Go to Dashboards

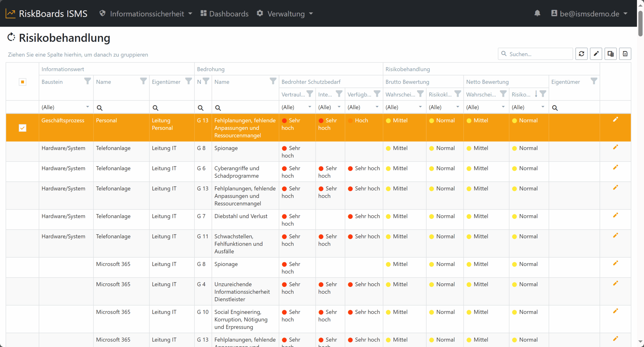click(224, 14)
